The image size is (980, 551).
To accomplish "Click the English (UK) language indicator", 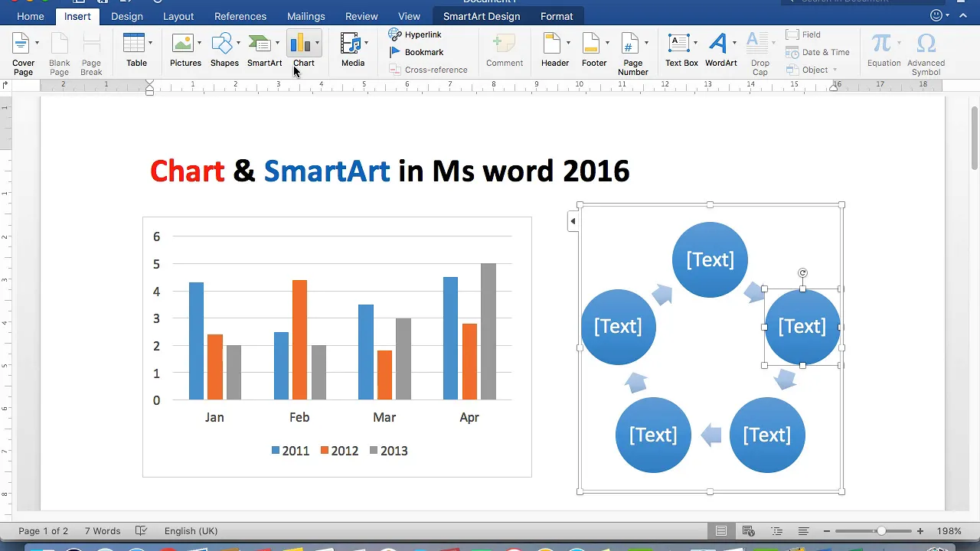I will click(x=191, y=531).
